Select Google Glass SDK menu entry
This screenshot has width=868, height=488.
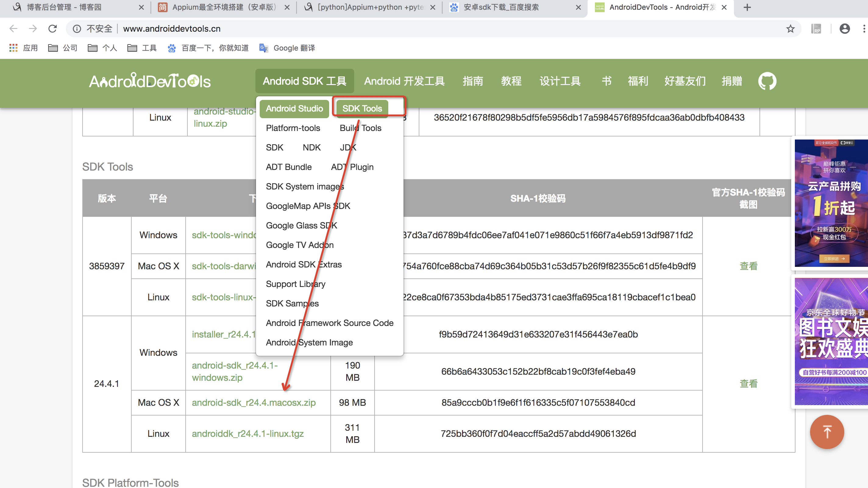(301, 226)
